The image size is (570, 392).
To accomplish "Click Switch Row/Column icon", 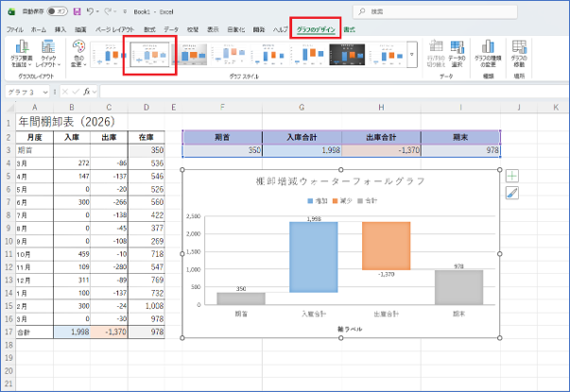I will tap(436, 54).
